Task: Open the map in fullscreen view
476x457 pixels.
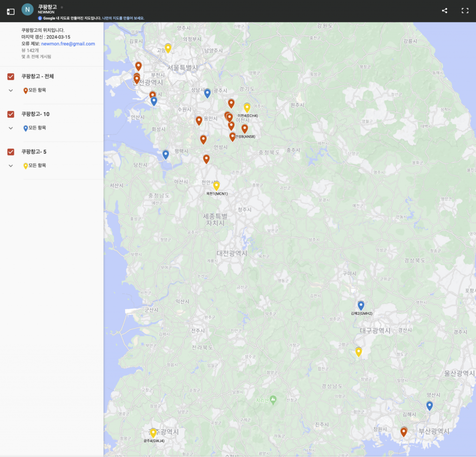Action: tap(464, 11)
